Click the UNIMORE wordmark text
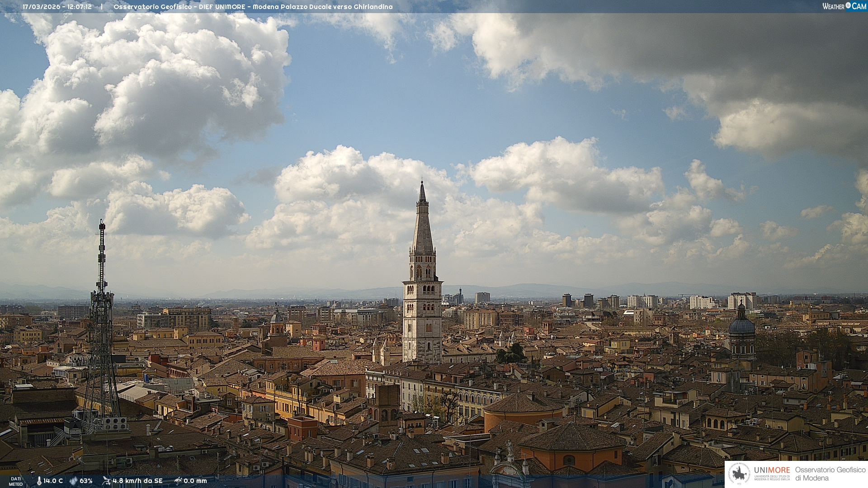The image size is (868, 488). click(772, 470)
